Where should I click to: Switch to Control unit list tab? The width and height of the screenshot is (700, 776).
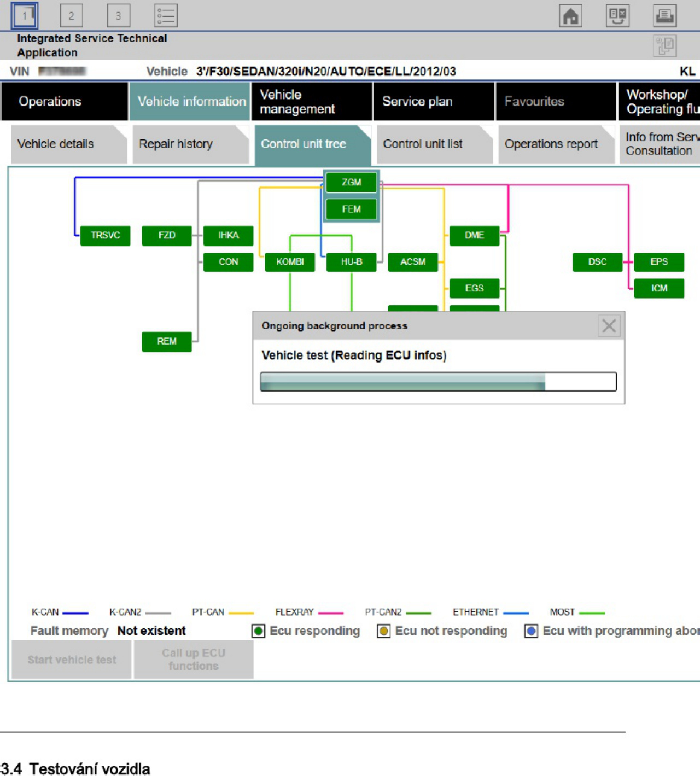(434, 144)
